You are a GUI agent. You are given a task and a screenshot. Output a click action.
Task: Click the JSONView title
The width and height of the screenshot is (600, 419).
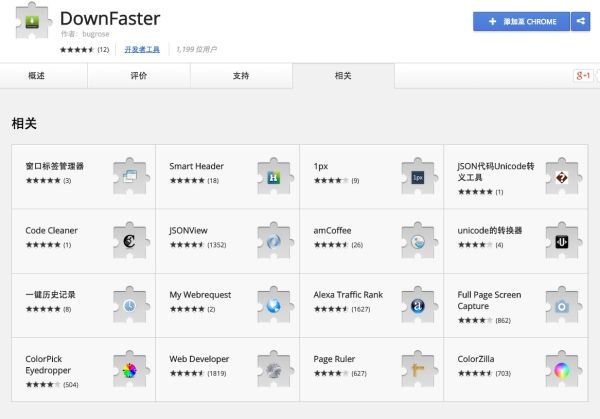pos(188,230)
